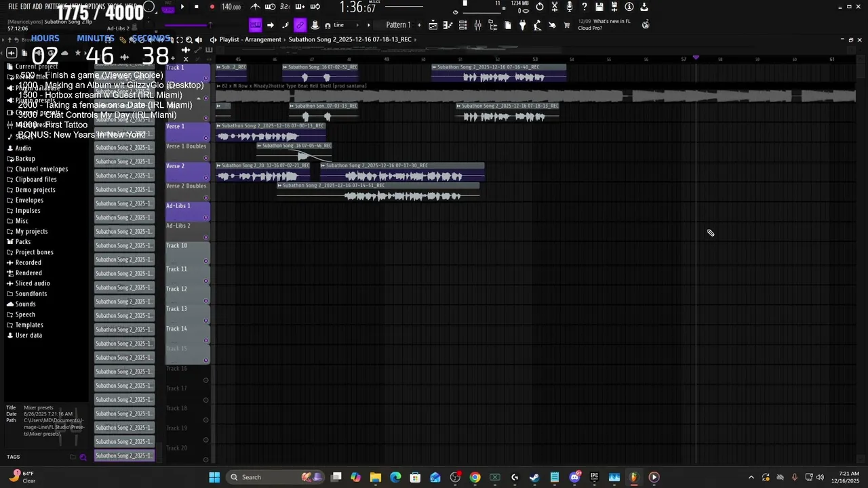
Task: Open the User data folder
Action: click(28, 335)
